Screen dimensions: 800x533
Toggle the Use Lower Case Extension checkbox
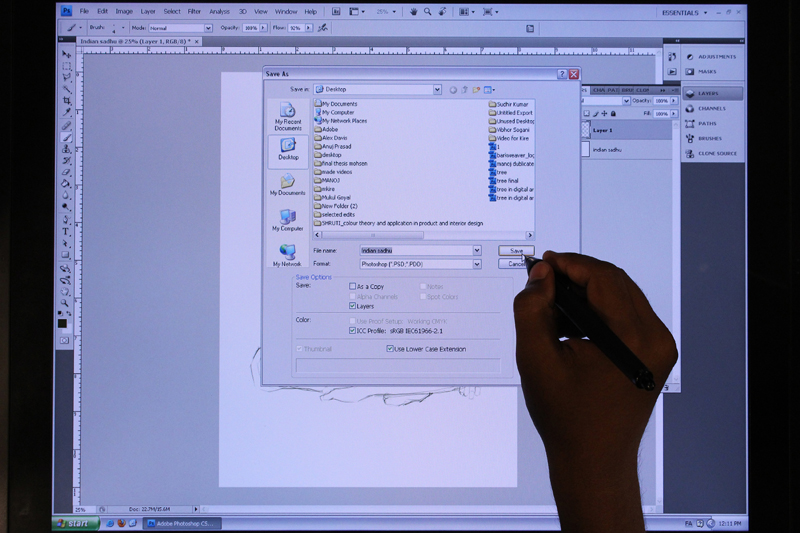[390, 349]
